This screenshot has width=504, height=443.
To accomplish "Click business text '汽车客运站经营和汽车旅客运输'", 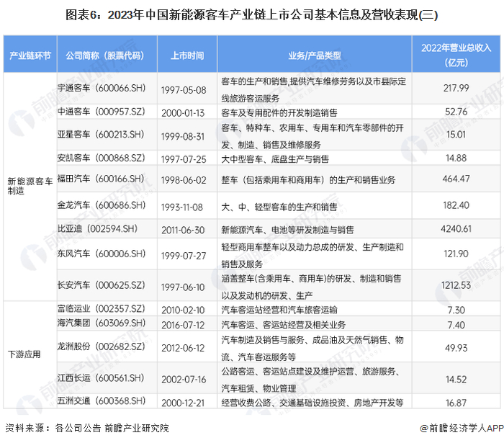I will [279, 310].
